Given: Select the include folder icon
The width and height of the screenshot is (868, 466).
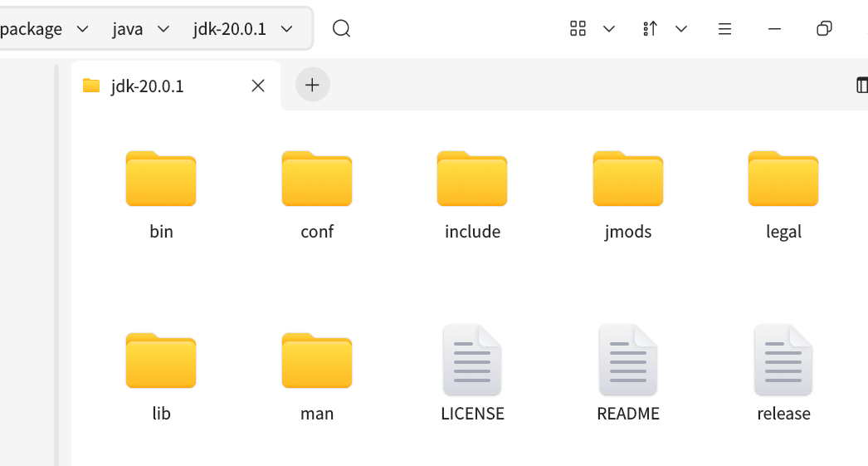Looking at the screenshot, I should tap(472, 179).
